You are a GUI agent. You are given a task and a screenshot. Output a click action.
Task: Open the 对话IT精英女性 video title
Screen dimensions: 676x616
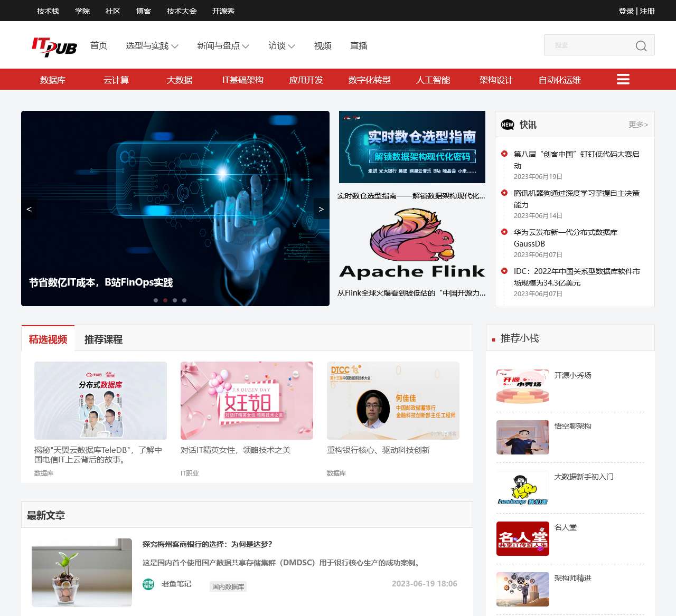click(x=236, y=450)
